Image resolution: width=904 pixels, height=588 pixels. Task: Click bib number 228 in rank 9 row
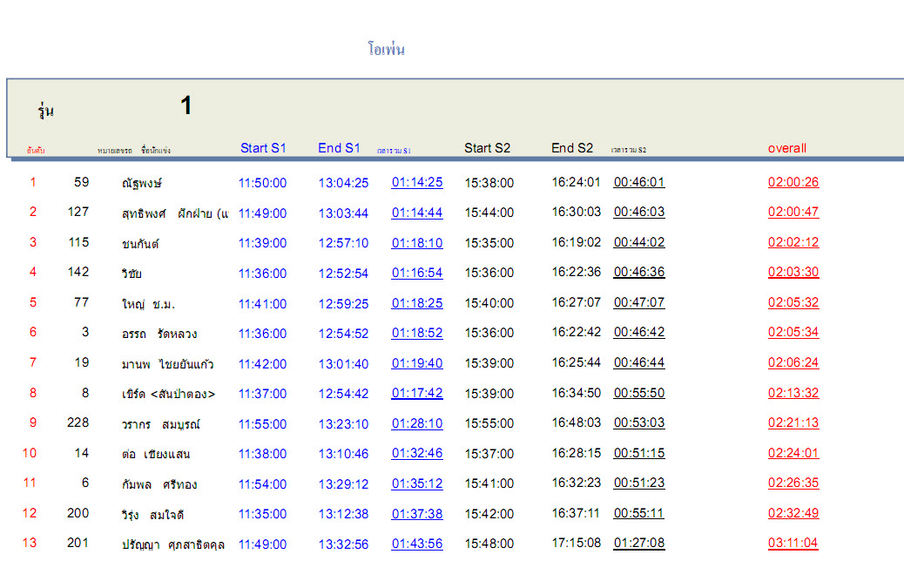[x=78, y=423]
